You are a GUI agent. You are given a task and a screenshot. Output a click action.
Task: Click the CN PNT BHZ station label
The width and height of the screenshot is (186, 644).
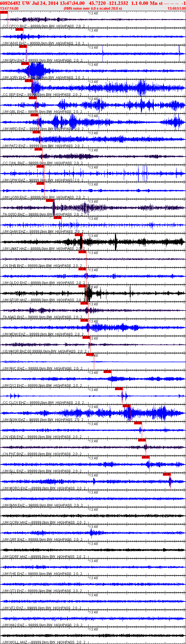[x=43, y=454]
